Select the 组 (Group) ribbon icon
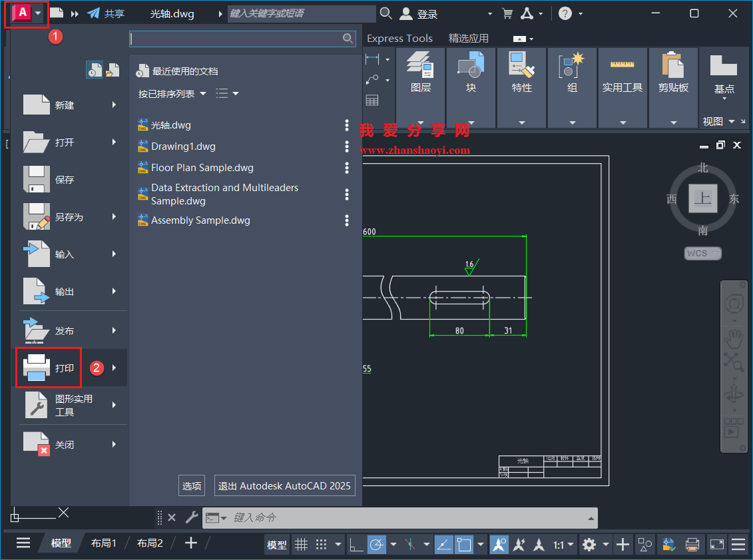 [571, 67]
